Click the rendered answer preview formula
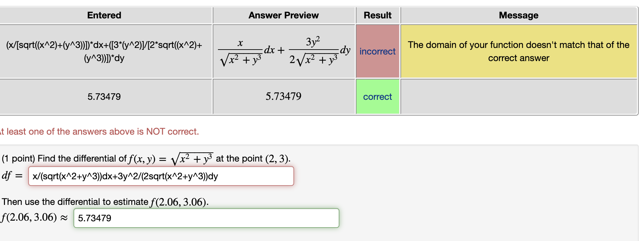644x241 pixels. click(284, 52)
